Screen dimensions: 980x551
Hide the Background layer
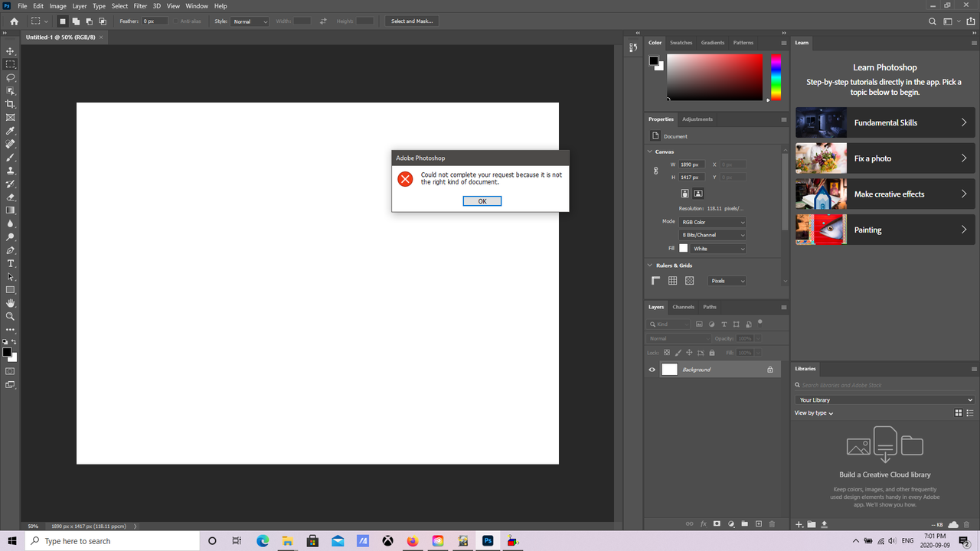coord(652,369)
